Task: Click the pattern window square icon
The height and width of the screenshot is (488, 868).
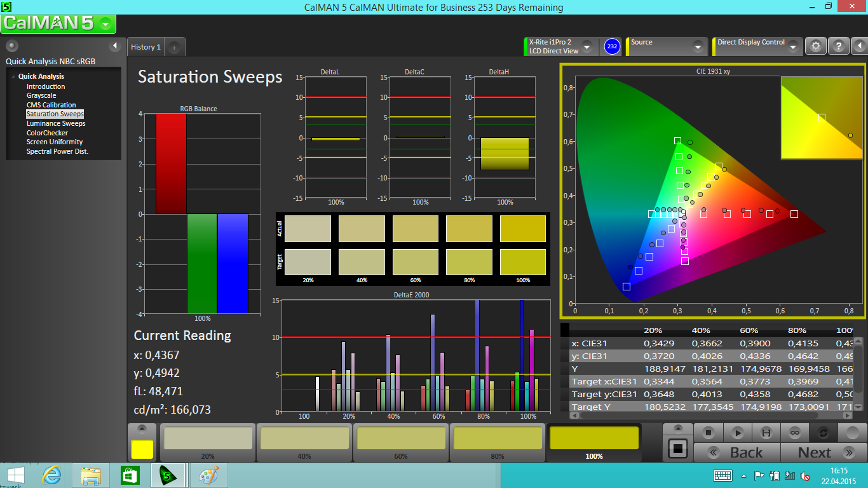Action: coord(678,449)
